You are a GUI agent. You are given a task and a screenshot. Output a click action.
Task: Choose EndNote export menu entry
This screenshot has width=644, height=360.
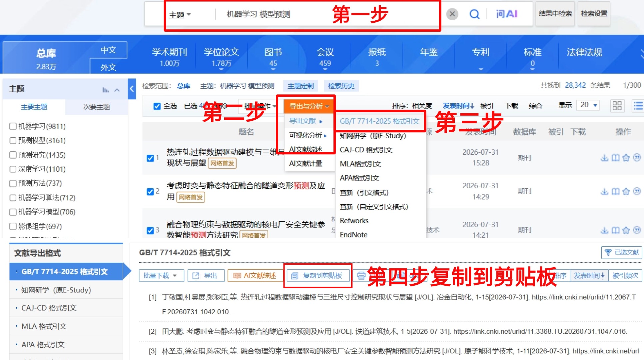pyautogui.click(x=353, y=235)
